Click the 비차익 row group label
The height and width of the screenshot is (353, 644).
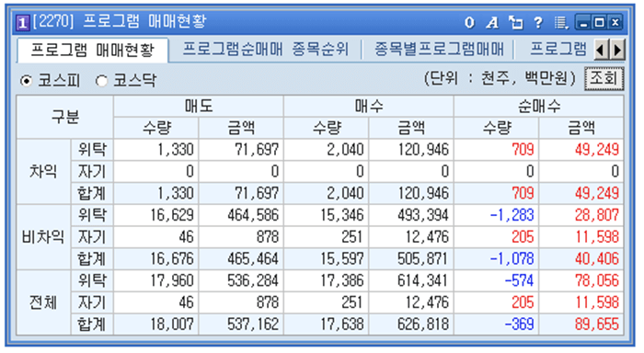pyautogui.click(x=43, y=237)
